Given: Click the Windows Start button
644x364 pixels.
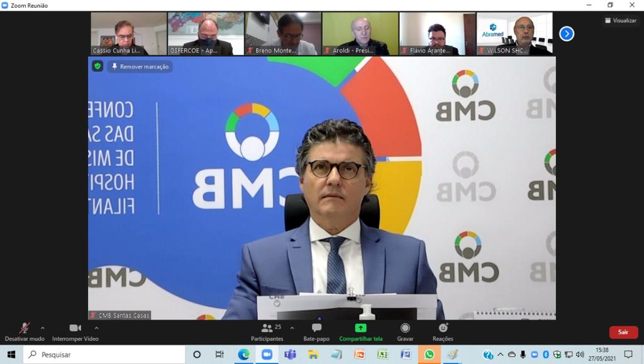Looking at the screenshot, I should click(x=11, y=355).
